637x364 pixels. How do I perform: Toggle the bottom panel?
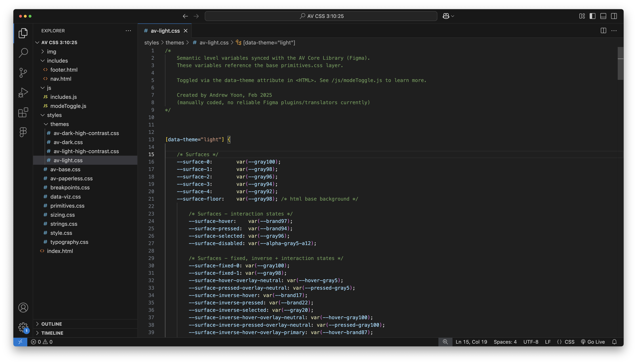pos(603,16)
